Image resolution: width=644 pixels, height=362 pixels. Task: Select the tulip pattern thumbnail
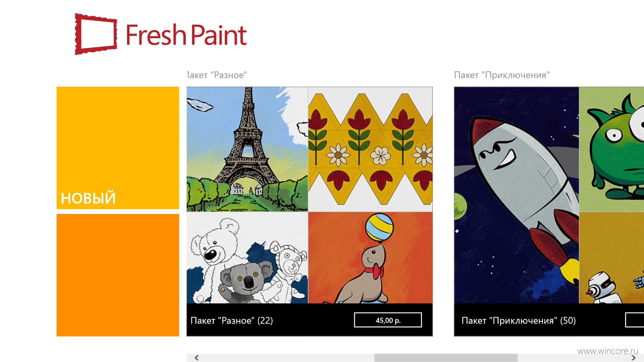click(370, 149)
